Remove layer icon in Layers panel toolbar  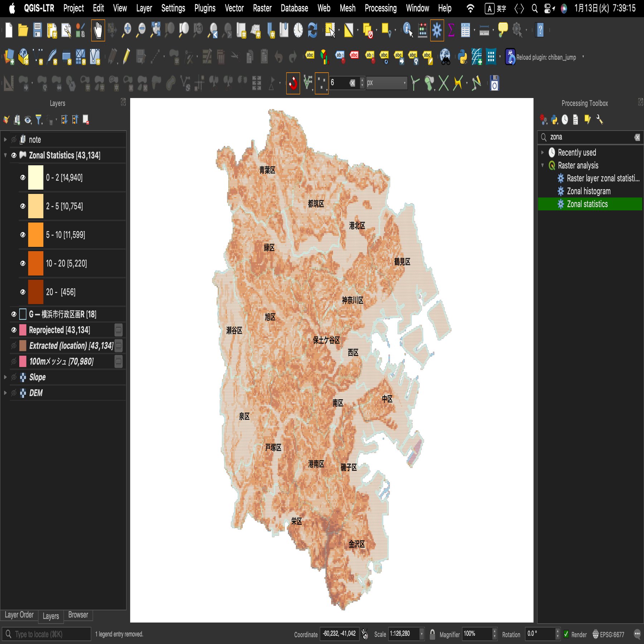tap(86, 119)
